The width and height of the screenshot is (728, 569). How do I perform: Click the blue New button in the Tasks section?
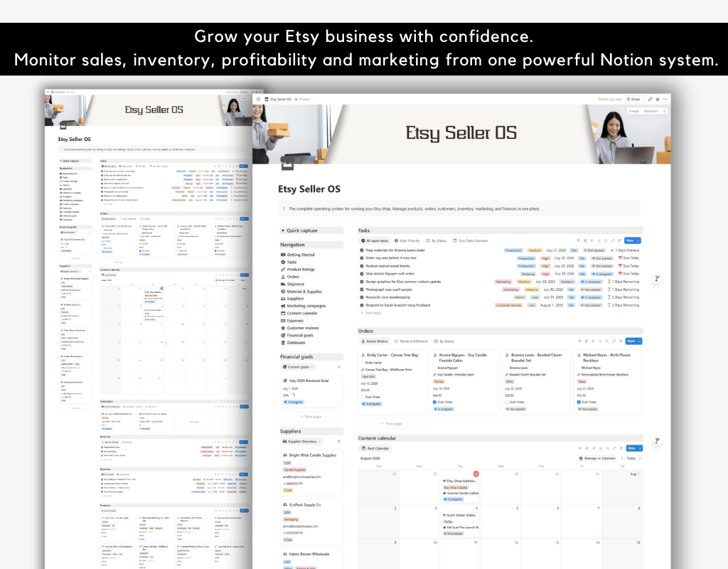click(x=630, y=240)
